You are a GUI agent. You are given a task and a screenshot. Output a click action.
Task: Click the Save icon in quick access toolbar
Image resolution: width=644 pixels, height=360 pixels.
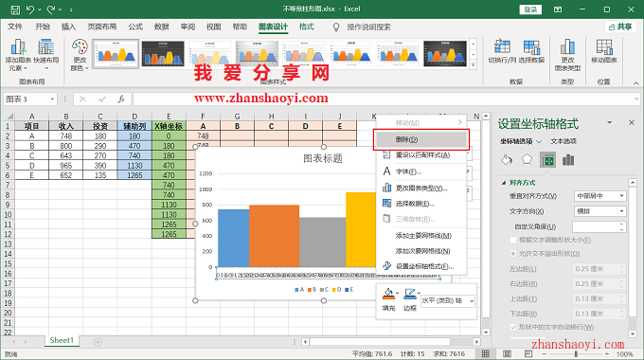pos(15,9)
